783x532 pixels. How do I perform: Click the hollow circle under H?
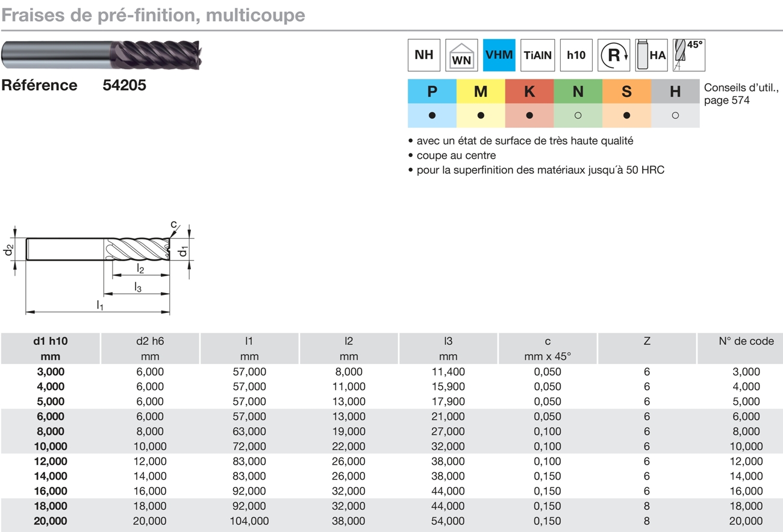click(676, 116)
